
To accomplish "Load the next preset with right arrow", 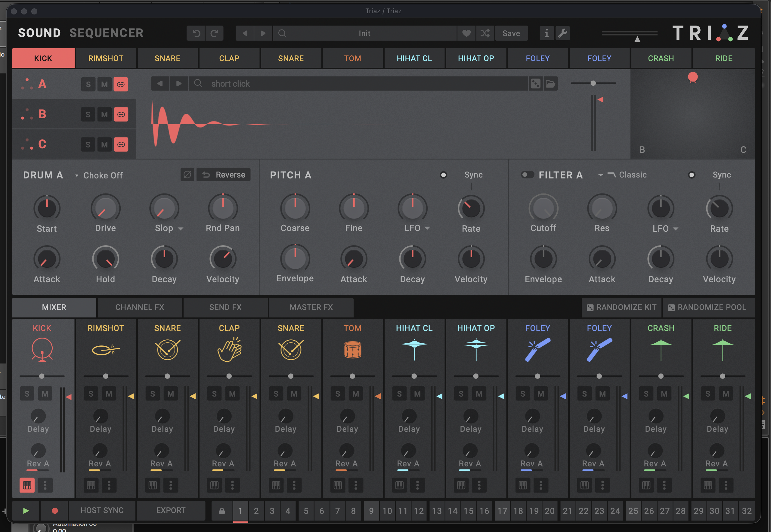I will (x=263, y=33).
